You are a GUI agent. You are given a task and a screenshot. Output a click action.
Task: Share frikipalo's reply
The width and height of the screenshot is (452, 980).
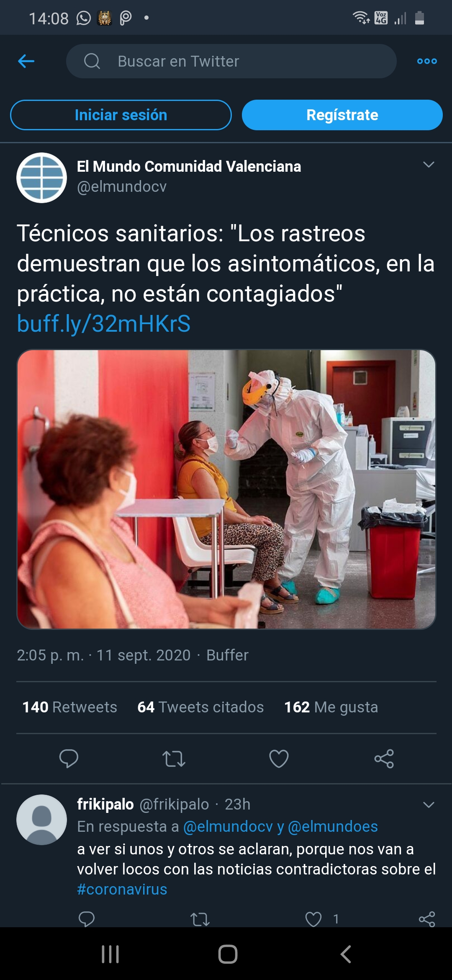(427, 919)
